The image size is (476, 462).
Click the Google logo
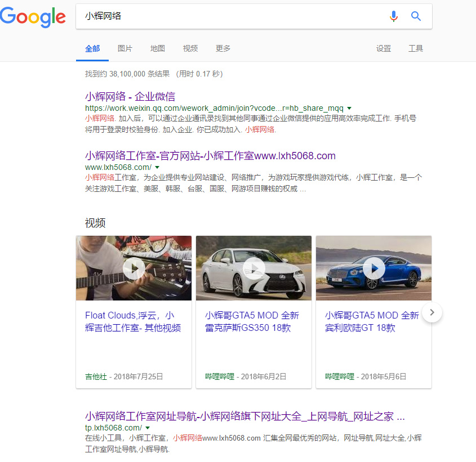point(33,17)
